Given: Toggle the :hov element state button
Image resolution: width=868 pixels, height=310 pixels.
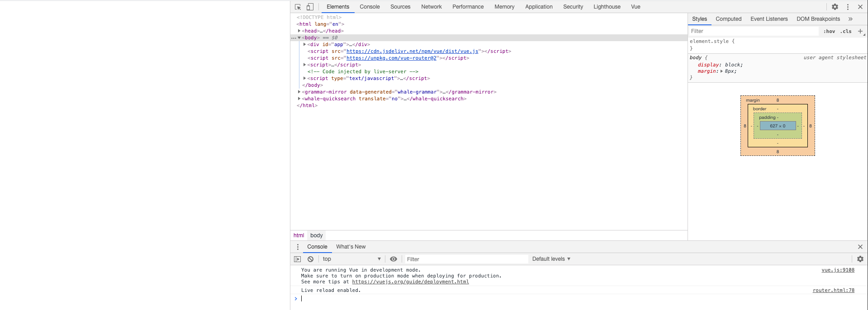Looking at the screenshot, I should click(829, 31).
